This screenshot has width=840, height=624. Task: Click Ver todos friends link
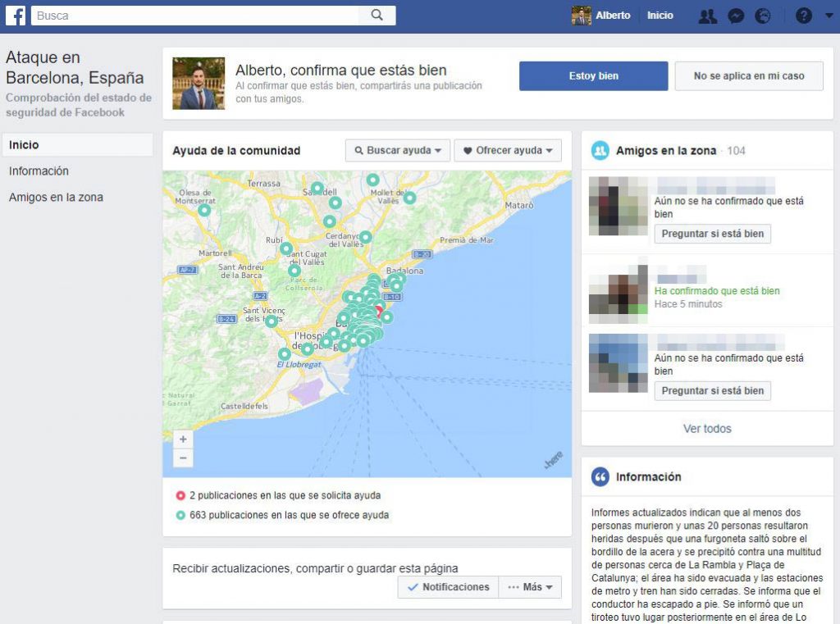point(707,429)
